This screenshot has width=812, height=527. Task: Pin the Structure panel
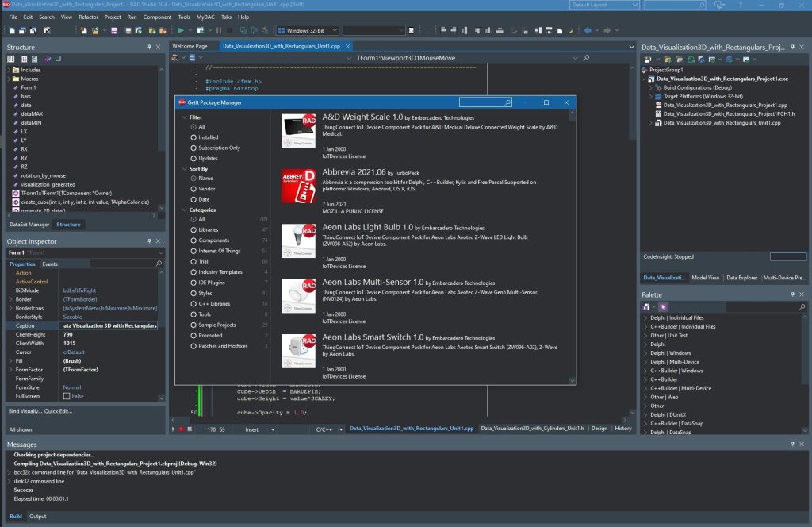[149, 47]
